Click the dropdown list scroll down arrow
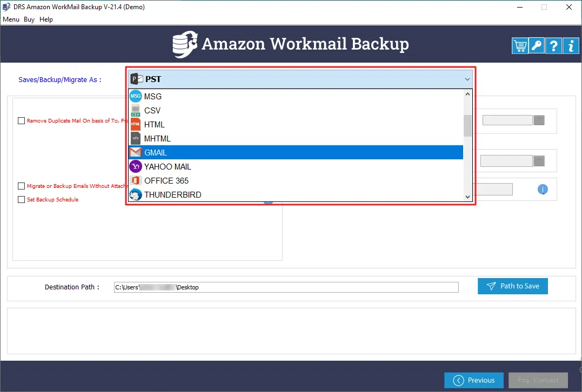 tap(467, 197)
